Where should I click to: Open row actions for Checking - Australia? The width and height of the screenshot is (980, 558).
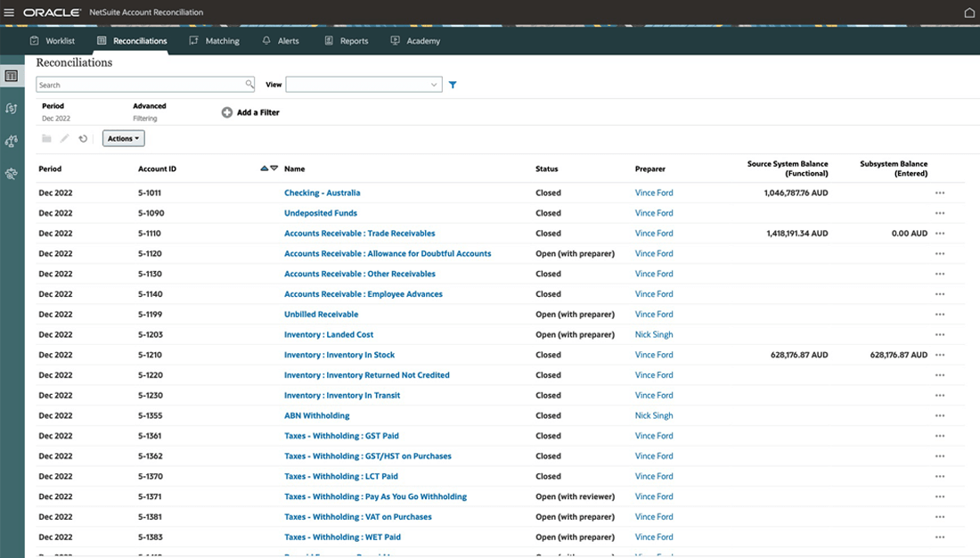(939, 193)
